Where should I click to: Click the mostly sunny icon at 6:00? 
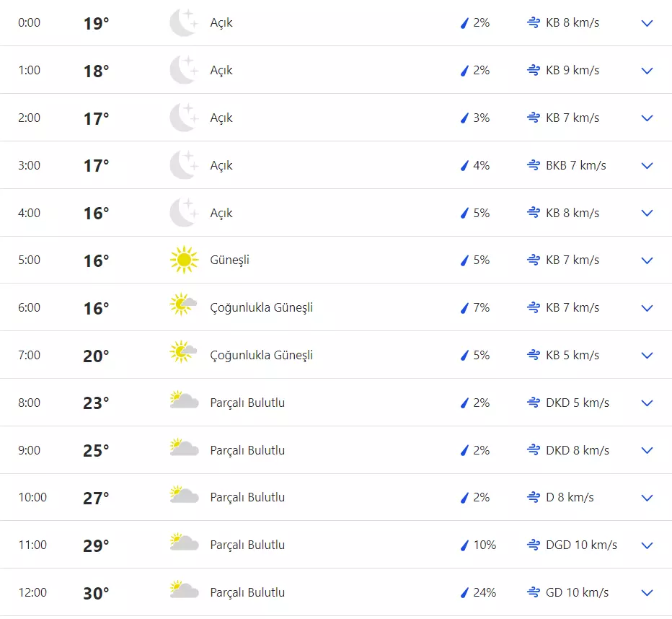point(183,307)
